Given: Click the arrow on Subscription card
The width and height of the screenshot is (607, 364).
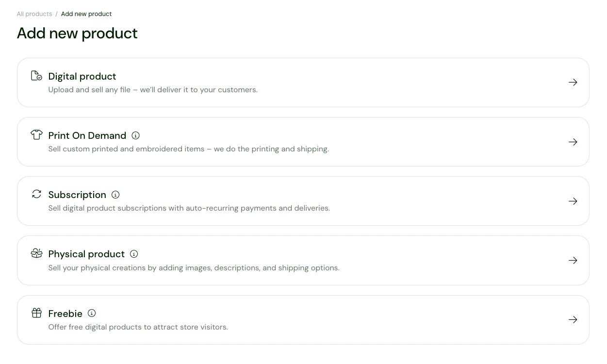Looking at the screenshot, I should (573, 201).
